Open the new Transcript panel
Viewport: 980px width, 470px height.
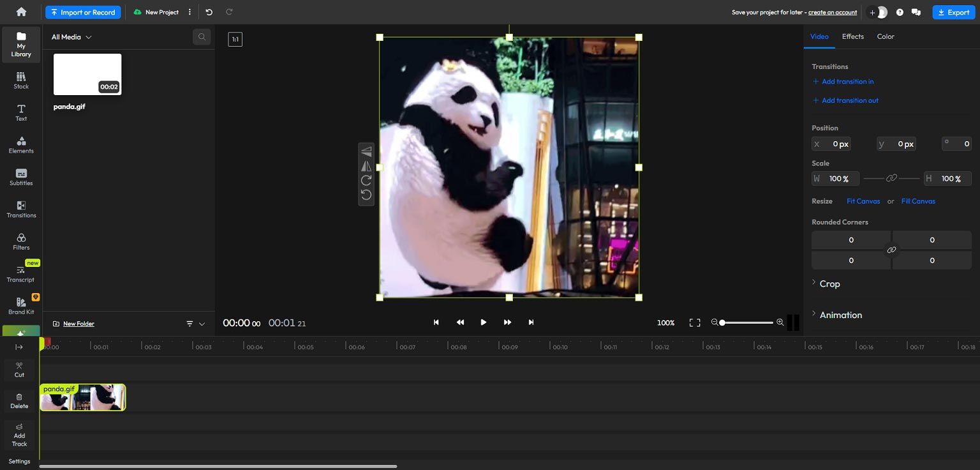coord(21,273)
